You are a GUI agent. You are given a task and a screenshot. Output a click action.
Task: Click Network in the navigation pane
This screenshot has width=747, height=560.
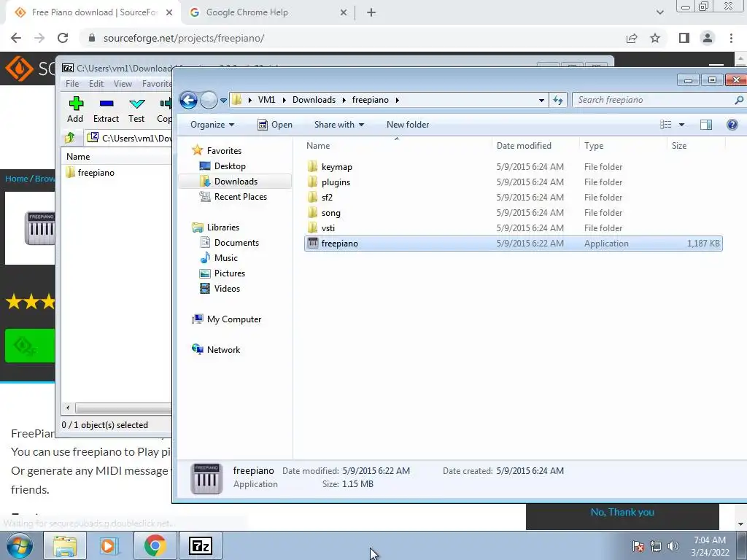pos(223,350)
